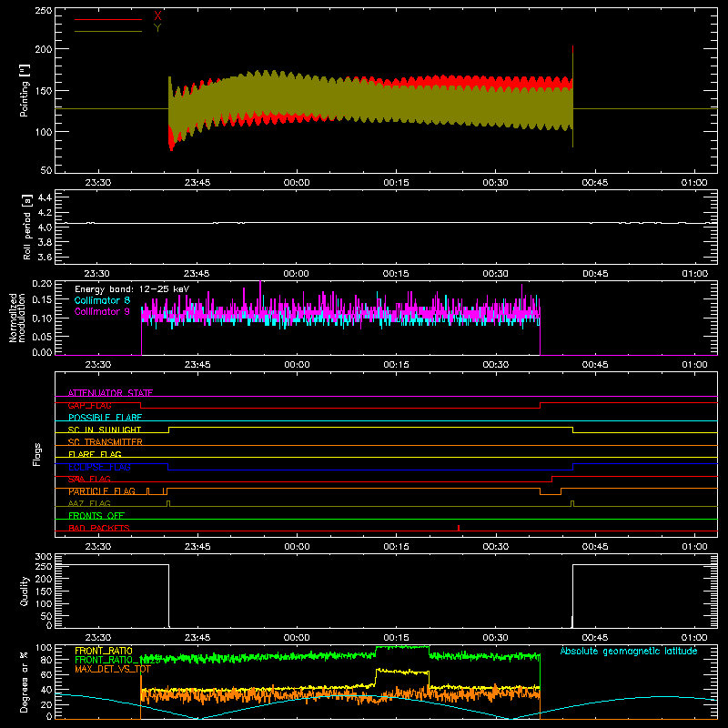This screenshot has width=728, height=728.
Task: Click the green FRONT_RATIO_1825 legend entry
Action: pos(117,660)
